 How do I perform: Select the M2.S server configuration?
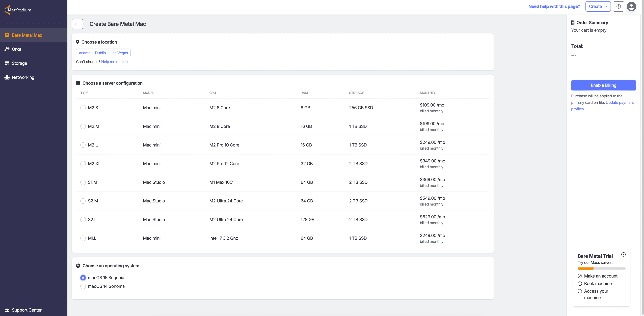[83, 108]
